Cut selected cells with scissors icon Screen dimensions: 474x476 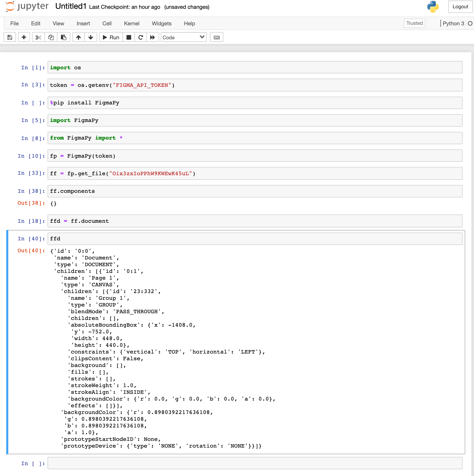coord(38,37)
